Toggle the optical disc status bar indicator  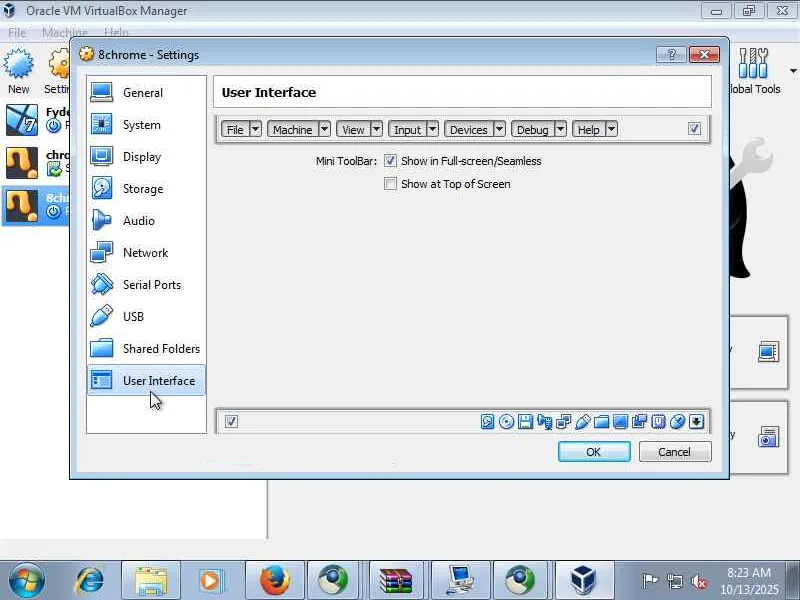(x=506, y=421)
